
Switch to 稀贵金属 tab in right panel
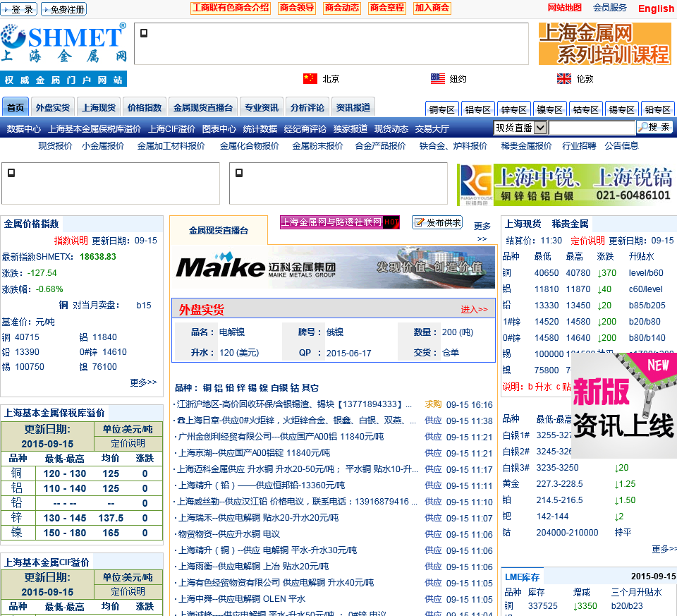click(x=570, y=224)
